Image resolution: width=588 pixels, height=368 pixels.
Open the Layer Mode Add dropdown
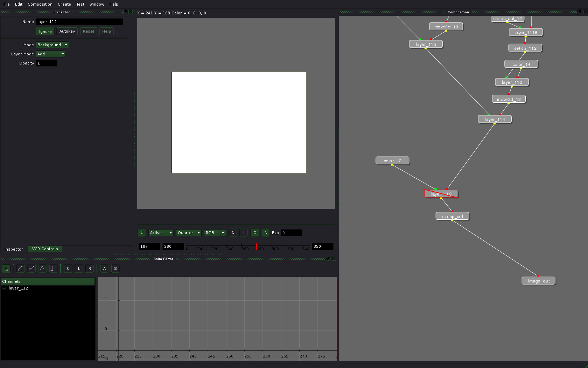click(51, 54)
